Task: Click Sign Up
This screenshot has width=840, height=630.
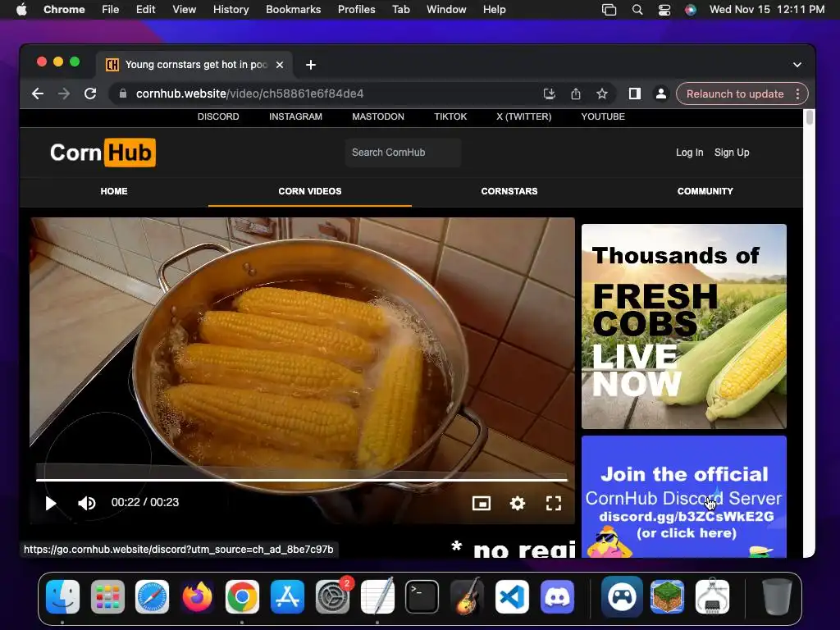Action: coord(732,153)
